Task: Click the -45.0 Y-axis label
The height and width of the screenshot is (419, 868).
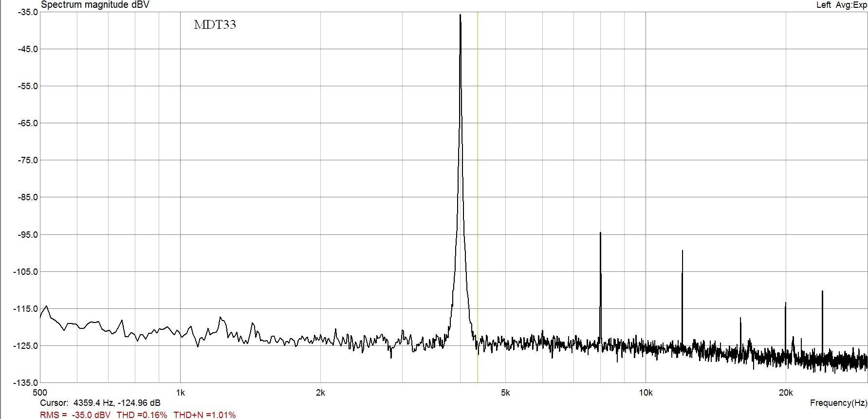Action: click(27, 49)
